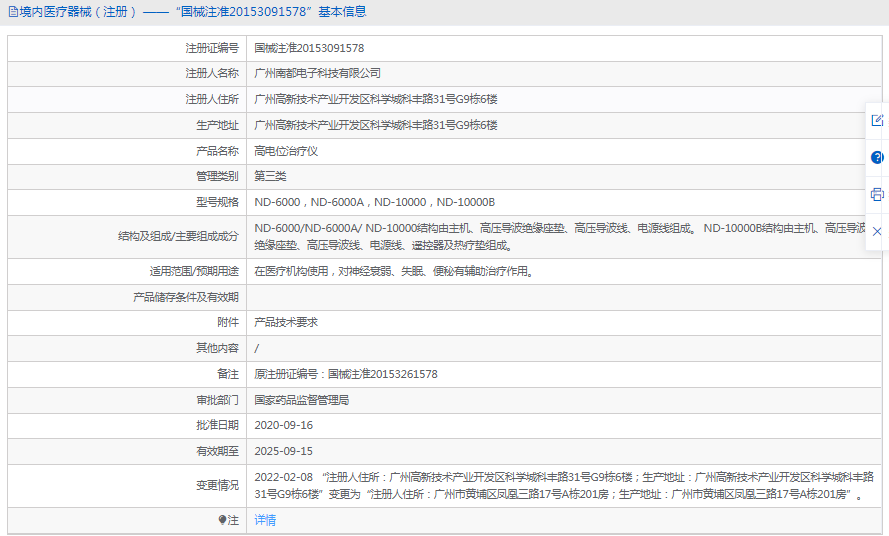Select model spec ND-6000，ND-6000A，ND-10000，ND-10000B
The image size is (889, 536).
click(x=375, y=202)
